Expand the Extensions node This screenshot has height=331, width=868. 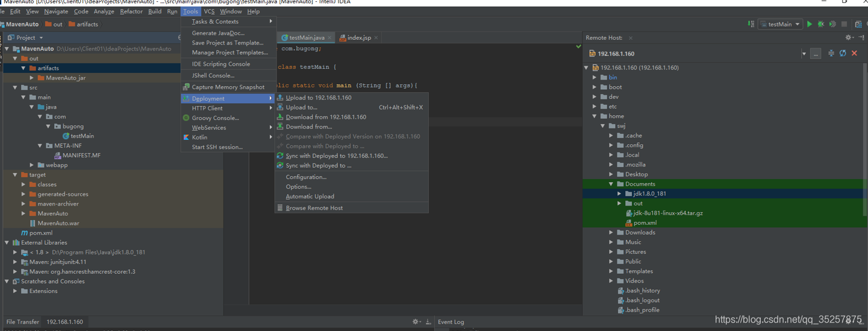tap(15, 291)
